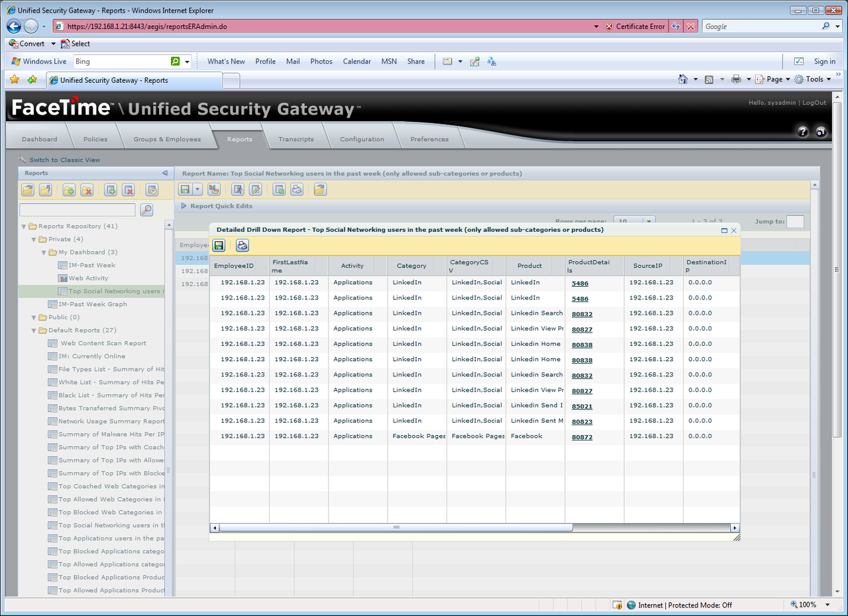Open ProductDetails link 80872 for Facebook
The width and height of the screenshot is (848, 616).
(582, 437)
